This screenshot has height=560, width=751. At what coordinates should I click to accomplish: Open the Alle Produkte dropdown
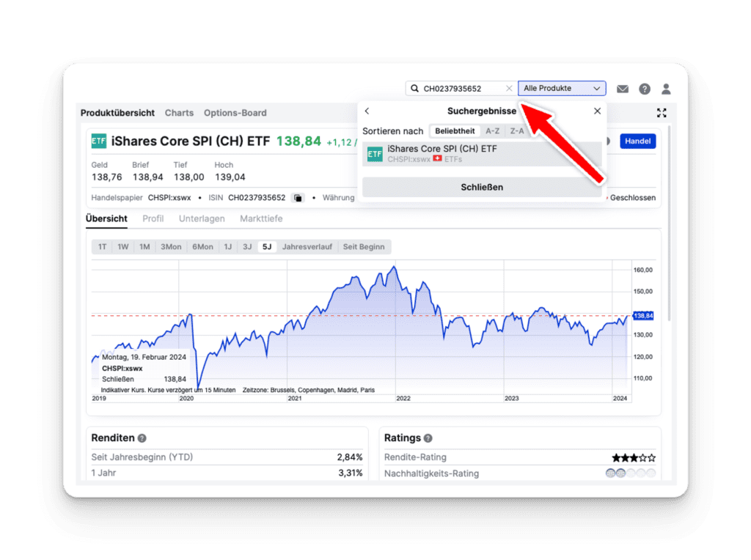coord(562,89)
